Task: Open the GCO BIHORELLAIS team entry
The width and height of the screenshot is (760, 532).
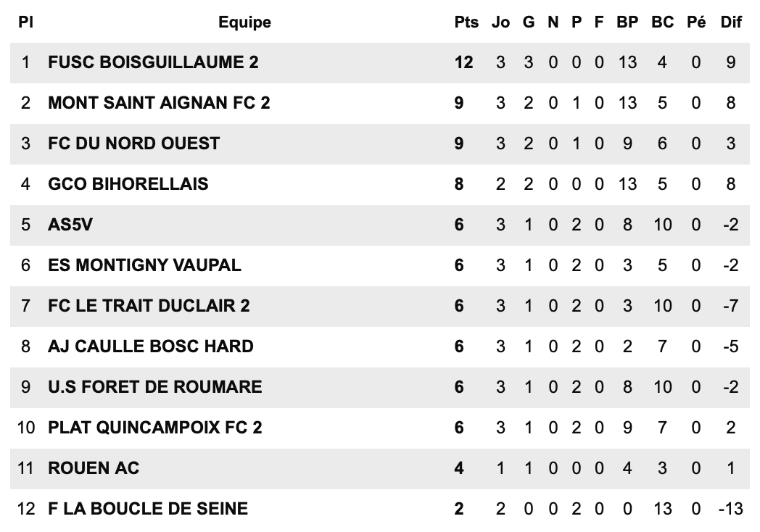Action: point(128,184)
